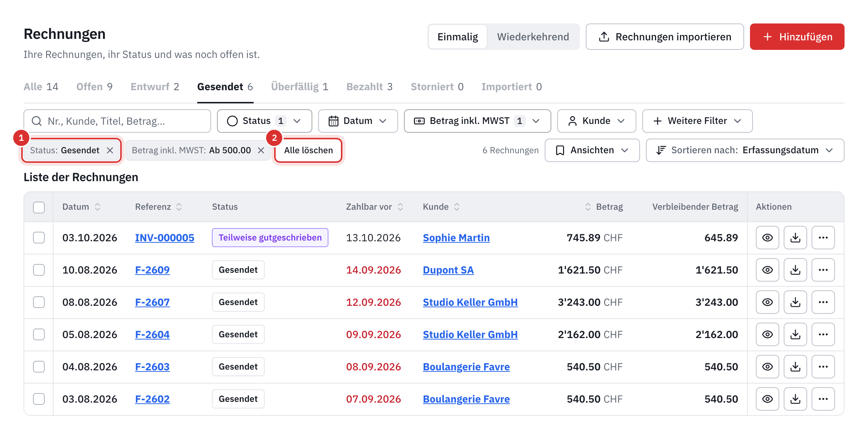View invoice F-2603 with eye icon
This screenshot has height=440, width=868.
(767, 367)
